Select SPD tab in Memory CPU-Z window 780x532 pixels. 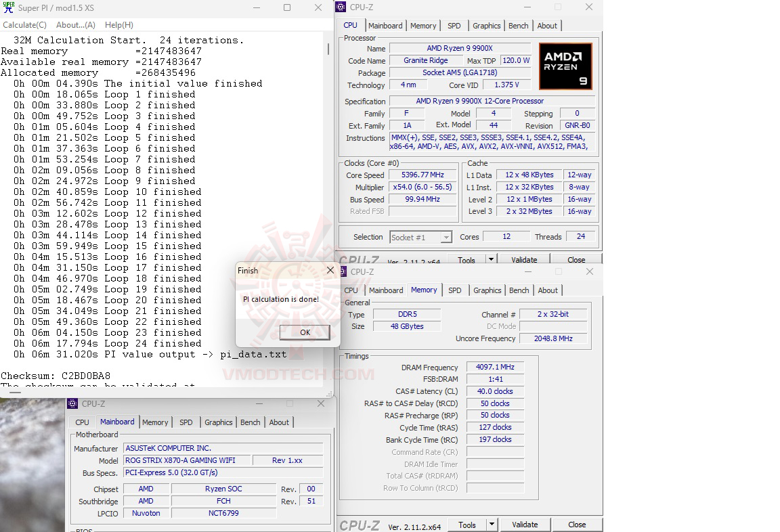pyautogui.click(x=455, y=290)
